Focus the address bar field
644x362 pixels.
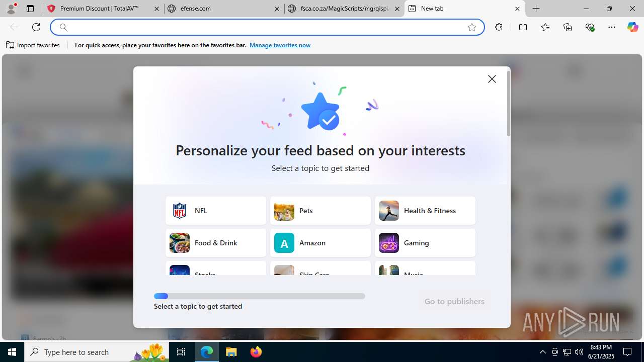coord(267,27)
